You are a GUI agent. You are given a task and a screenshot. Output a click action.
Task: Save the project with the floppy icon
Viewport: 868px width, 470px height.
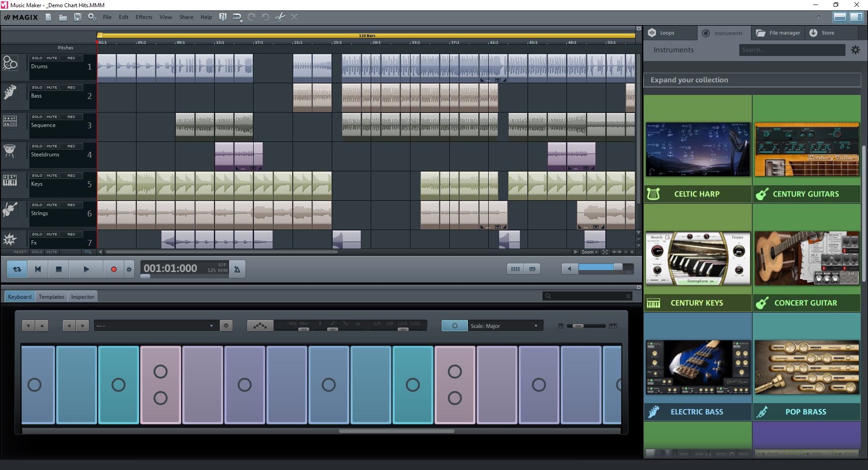point(78,17)
